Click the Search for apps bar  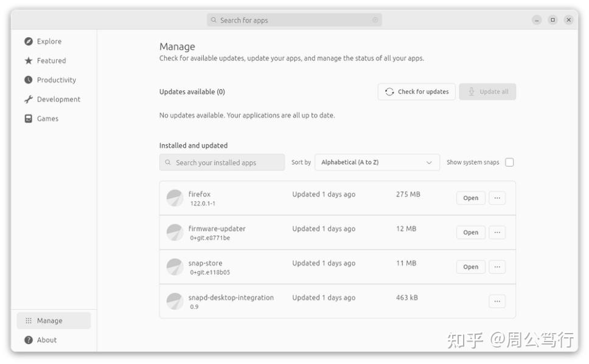coord(294,20)
